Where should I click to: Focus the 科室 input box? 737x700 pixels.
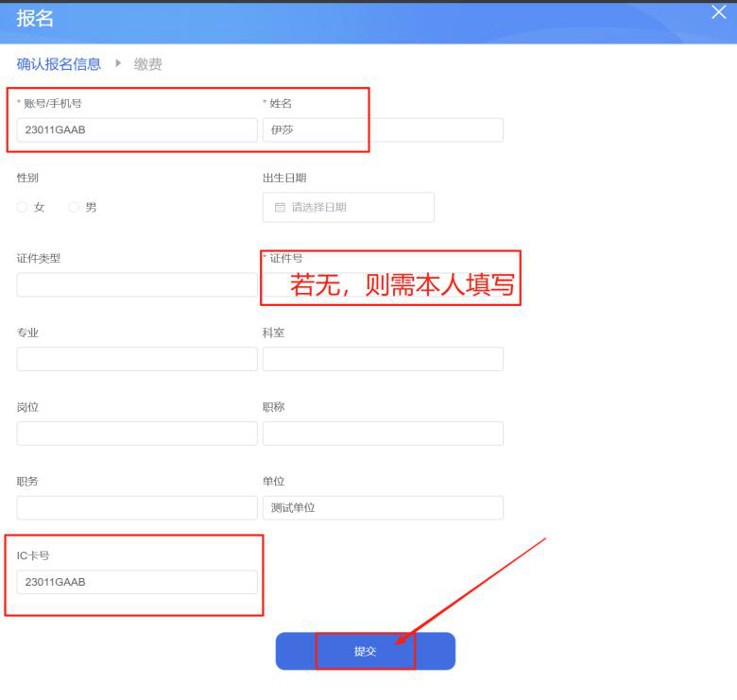(382, 359)
